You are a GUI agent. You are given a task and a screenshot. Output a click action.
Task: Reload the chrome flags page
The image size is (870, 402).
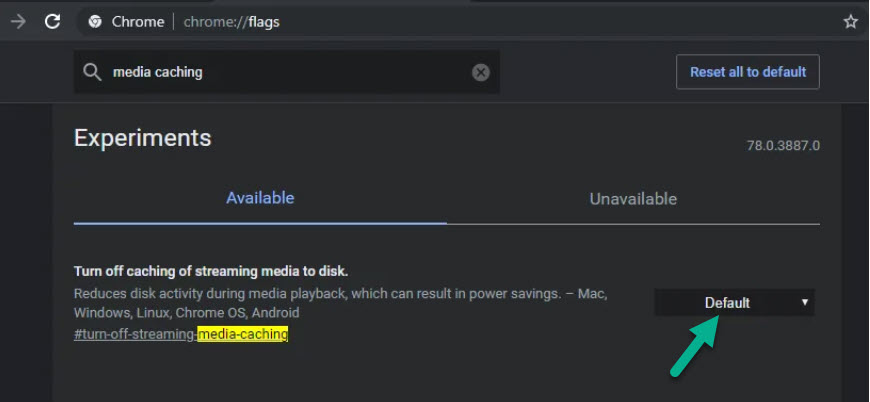click(x=53, y=21)
